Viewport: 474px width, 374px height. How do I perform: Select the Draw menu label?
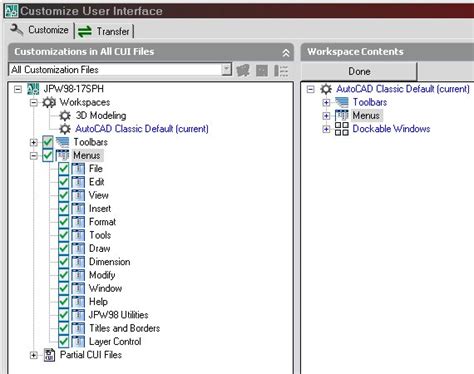coord(100,249)
